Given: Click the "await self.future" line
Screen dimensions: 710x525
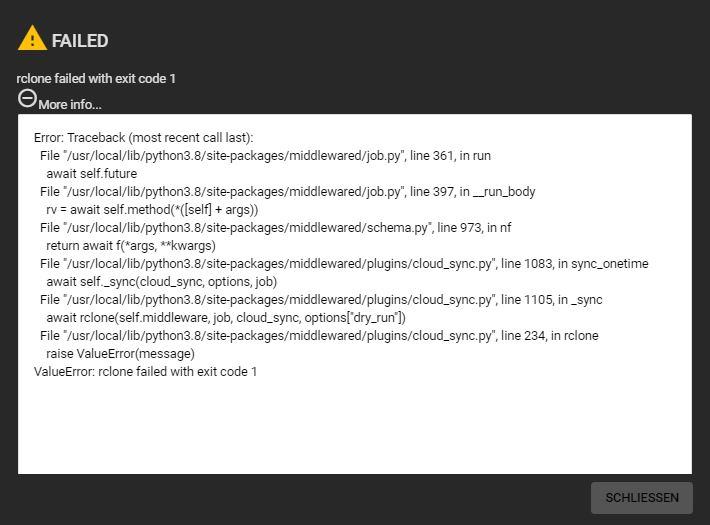Looking at the screenshot, I should click(x=91, y=173).
